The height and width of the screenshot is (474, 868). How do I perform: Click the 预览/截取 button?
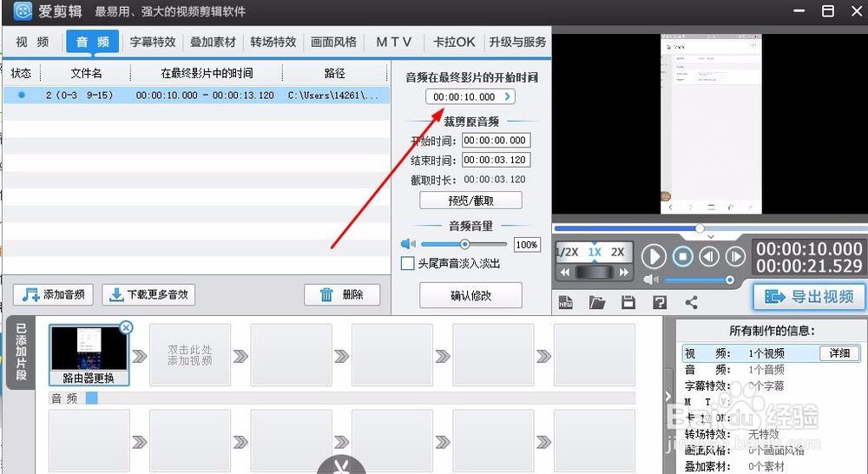470,201
